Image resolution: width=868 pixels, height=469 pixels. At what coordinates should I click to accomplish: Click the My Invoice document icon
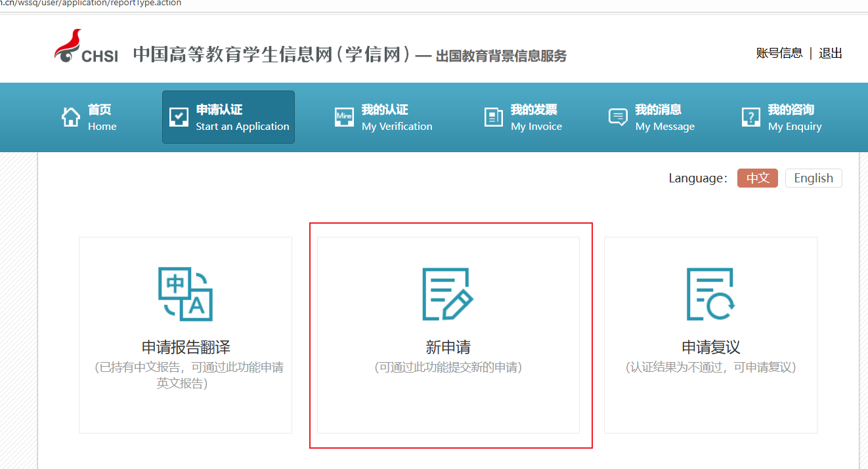(493, 117)
